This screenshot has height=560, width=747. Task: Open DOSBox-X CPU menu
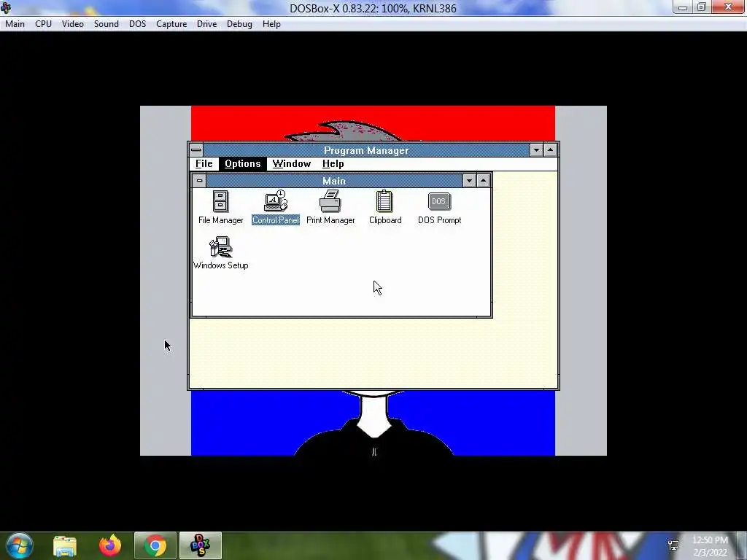pos(43,24)
